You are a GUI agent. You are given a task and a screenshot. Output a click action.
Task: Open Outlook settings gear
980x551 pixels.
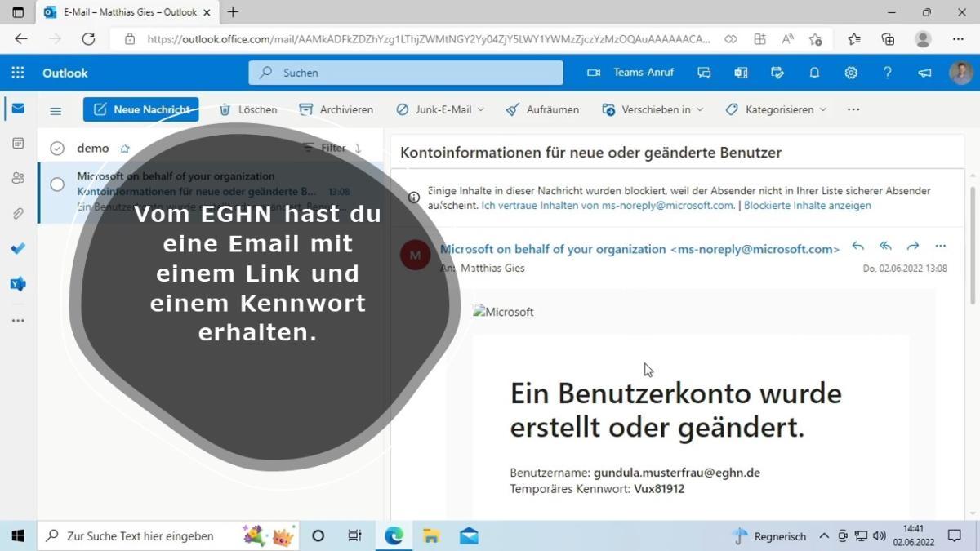[x=851, y=73]
